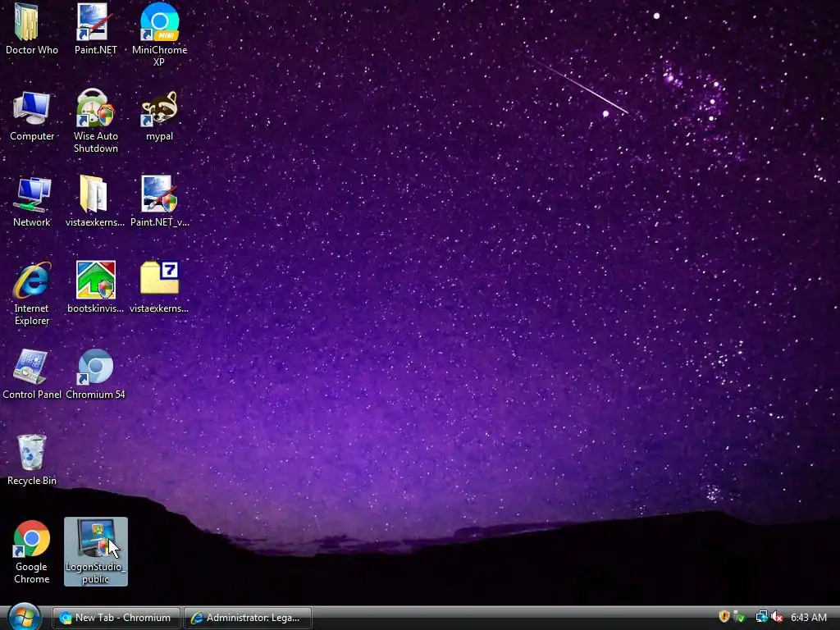Image resolution: width=840 pixels, height=630 pixels.
Task: Select the Chromium 54 shortcut
Action: point(95,374)
